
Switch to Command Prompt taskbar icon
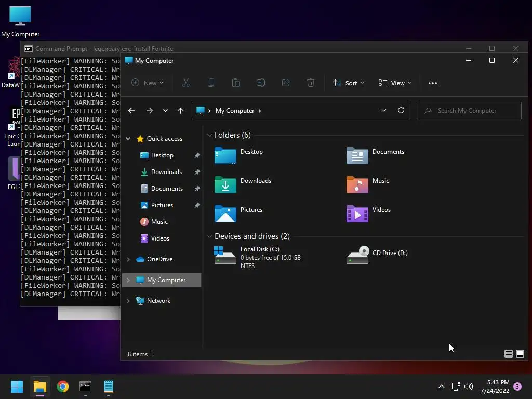coord(85,387)
